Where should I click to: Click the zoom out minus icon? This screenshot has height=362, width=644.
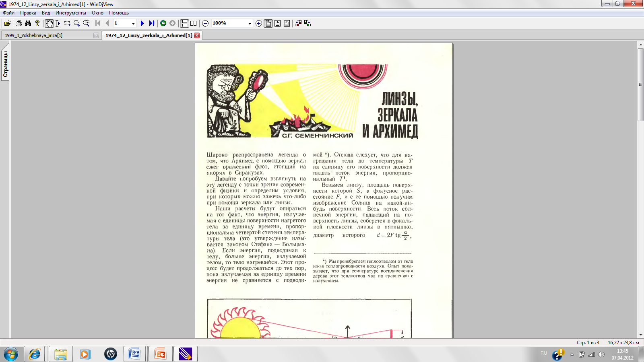point(205,23)
